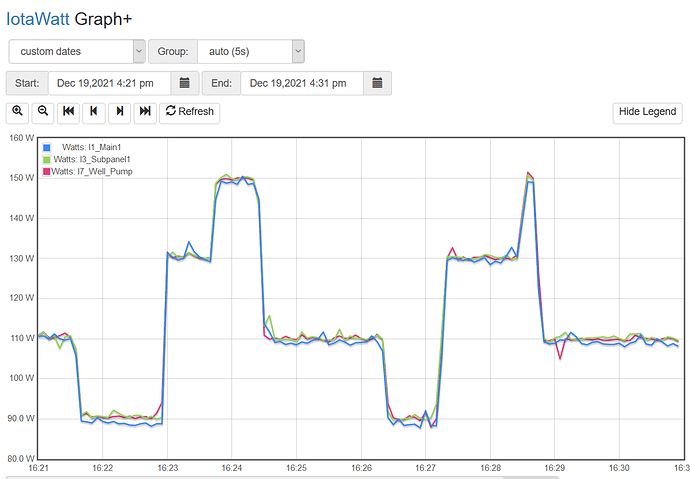Click the 16:22 time axis label
The height and width of the screenshot is (479, 690).
pos(103,468)
